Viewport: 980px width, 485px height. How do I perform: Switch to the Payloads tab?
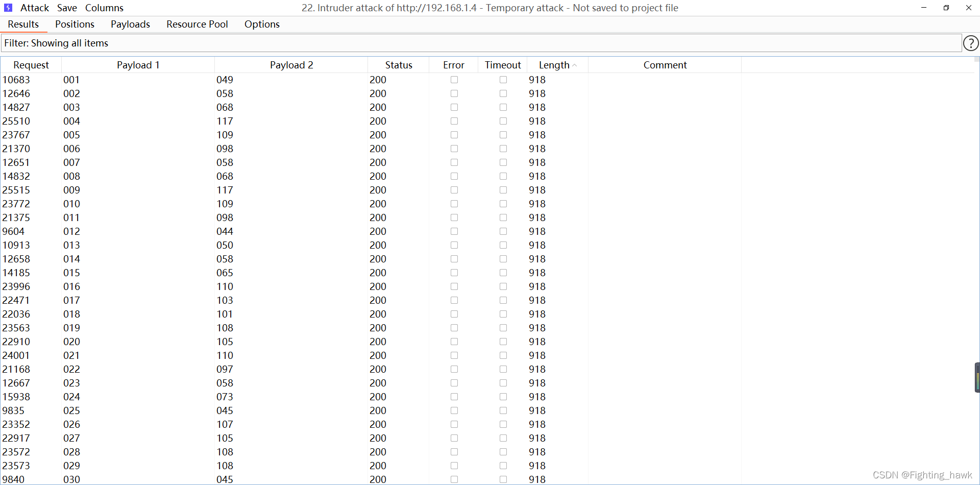pyautogui.click(x=130, y=24)
